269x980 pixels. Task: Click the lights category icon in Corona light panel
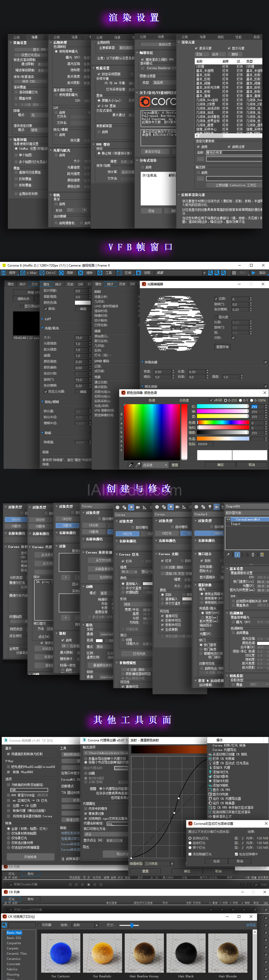pos(131,507)
